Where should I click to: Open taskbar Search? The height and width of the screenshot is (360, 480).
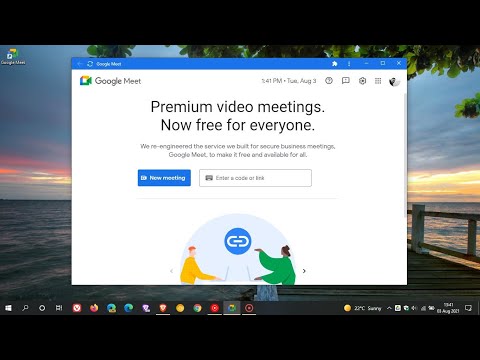(x=25, y=308)
